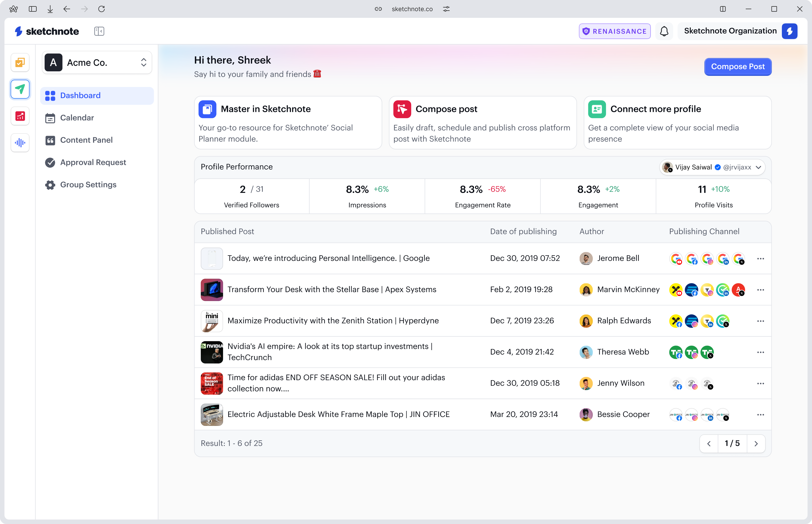The height and width of the screenshot is (524, 812).
Task: Open more options for Bessie Cooper's post
Action: click(x=761, y=414)
